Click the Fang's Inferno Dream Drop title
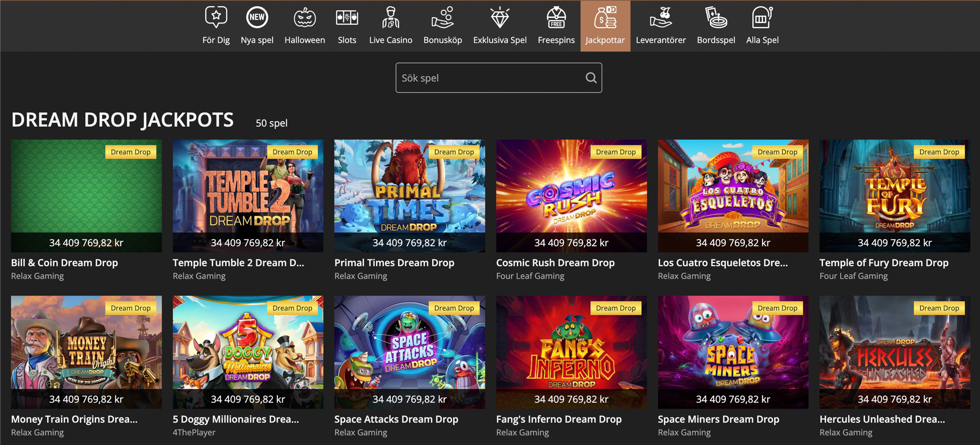 point(559,419)
